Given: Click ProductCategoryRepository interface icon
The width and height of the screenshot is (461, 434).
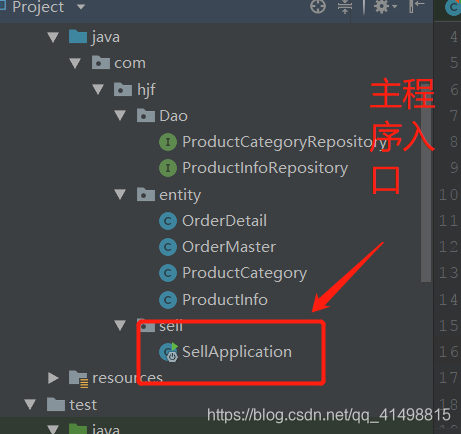Looking at the screenshot, I should tap(168, 142).
